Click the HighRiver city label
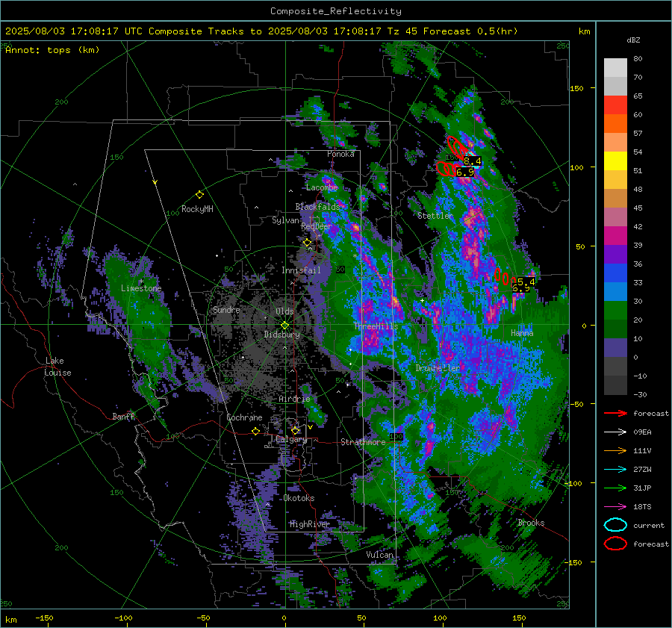 pos(310,524)
